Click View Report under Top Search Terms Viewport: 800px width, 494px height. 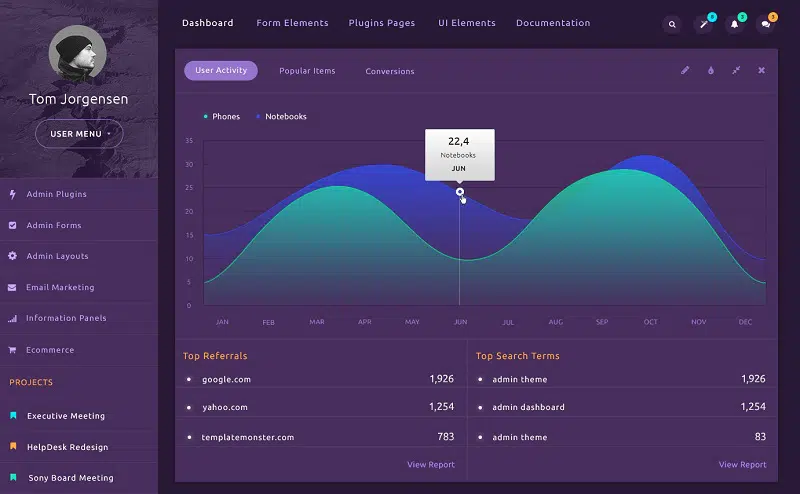[x=742, y=464]
